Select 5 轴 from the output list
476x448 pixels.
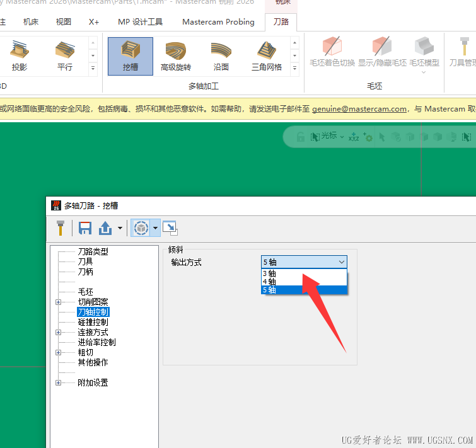tap(304, 290)
